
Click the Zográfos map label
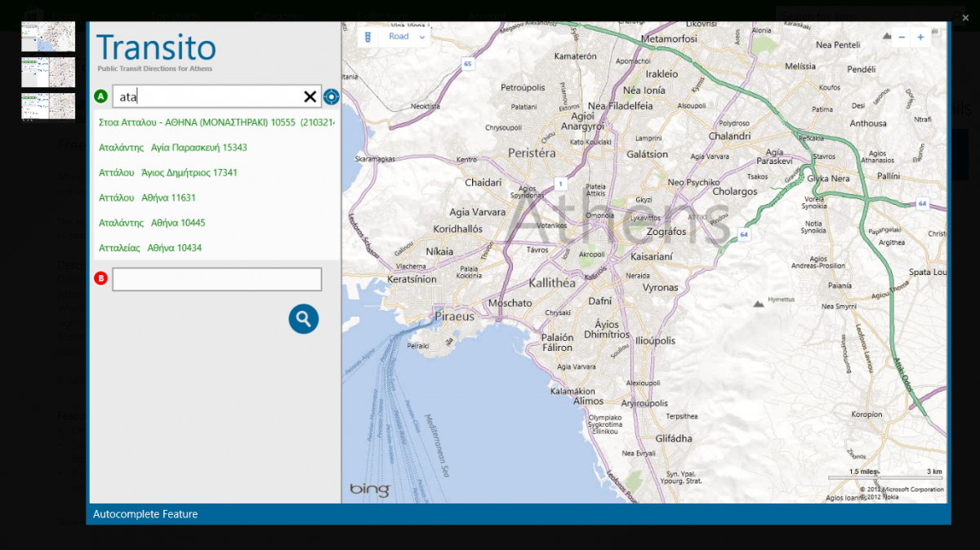(x=666, y=232)
